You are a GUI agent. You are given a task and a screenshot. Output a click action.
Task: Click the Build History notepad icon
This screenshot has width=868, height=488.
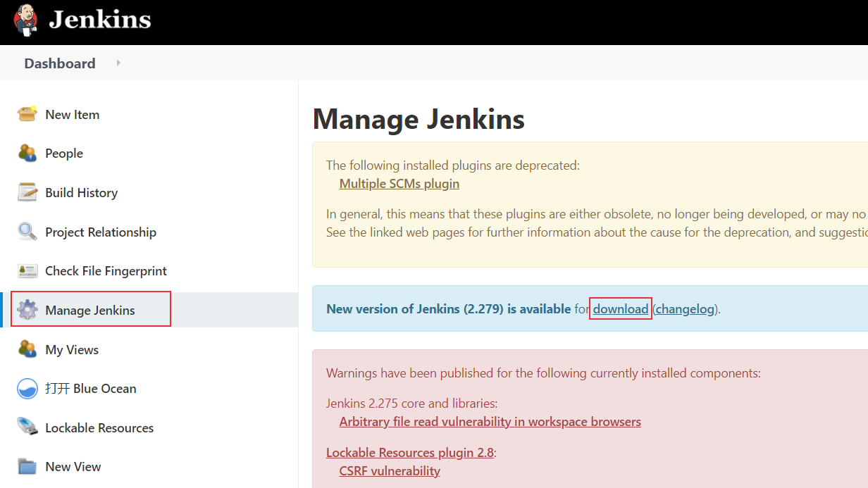27,192
